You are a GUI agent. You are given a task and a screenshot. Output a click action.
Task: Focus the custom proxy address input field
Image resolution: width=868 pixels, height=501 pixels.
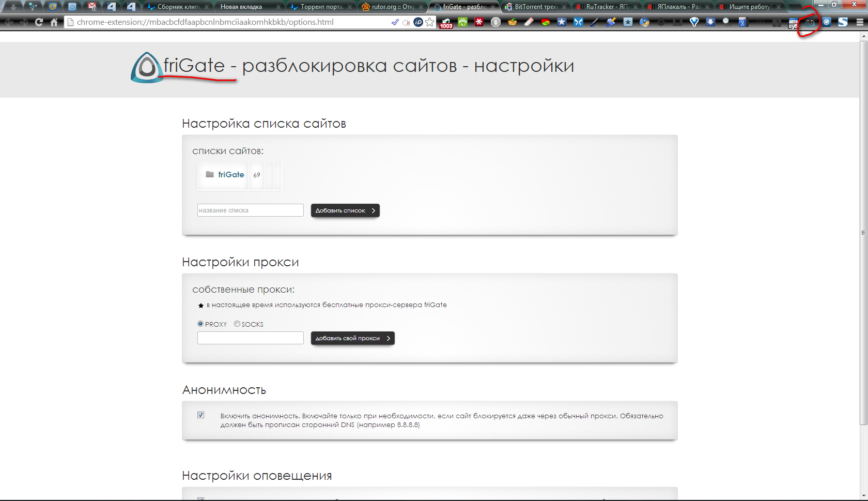coord(250,338)
